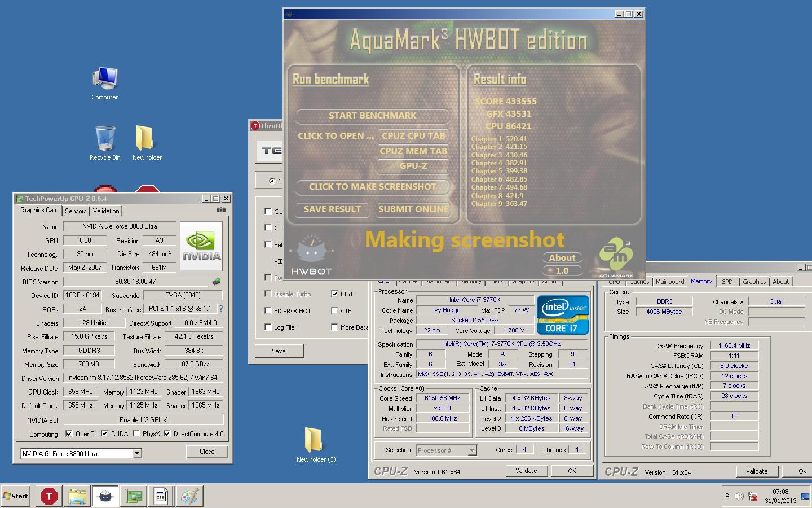
Task: Click SAVE RESULT in AquaMark
Action: (332, 209)
